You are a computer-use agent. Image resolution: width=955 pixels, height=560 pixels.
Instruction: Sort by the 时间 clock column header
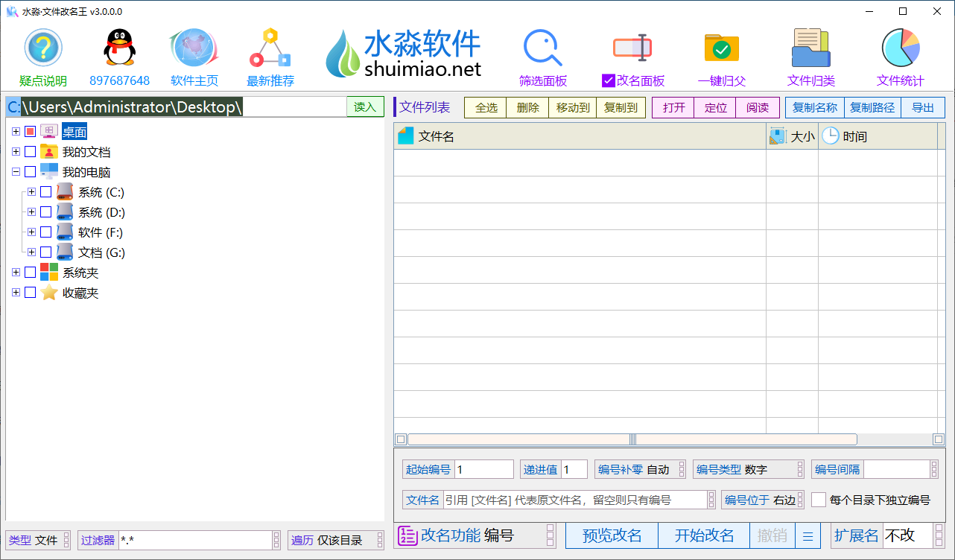[878, 136]
